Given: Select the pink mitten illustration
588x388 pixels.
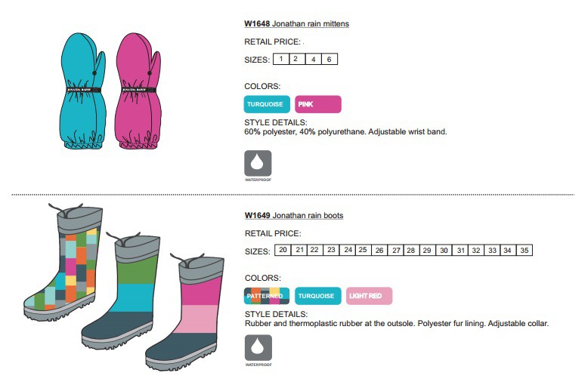Looking at the screenshot, I should [x=138, y=91].
